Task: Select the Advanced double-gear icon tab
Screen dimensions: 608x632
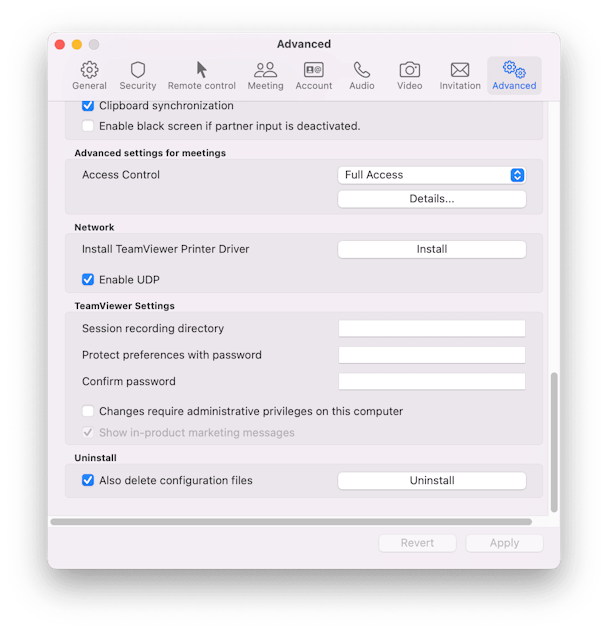Action: [514, 75]
